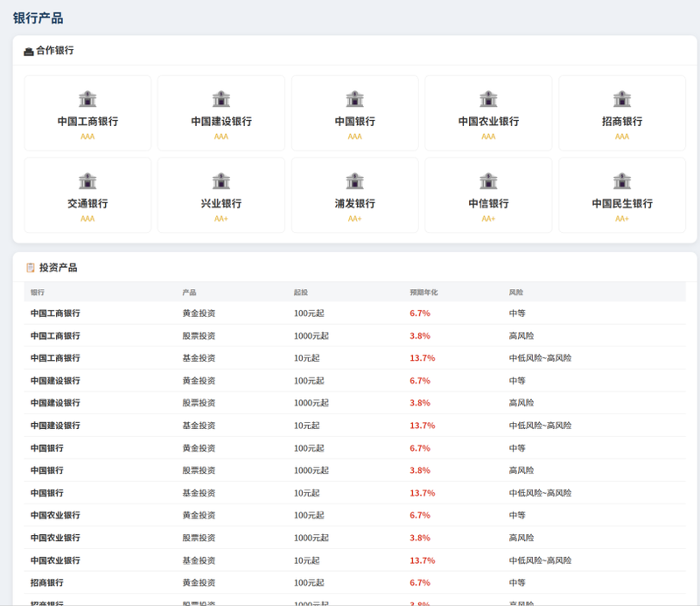Viewport: 700px width, 606px height.
Task: Click the 投资产品 clipboard icon
Action: pyautogui.click(x=31, y=268)
